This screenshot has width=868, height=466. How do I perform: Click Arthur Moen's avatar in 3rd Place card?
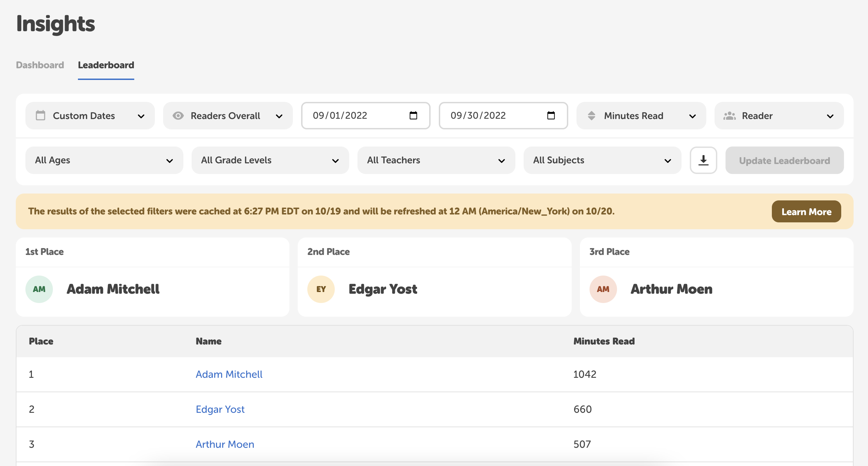pyautogui.click(x=603, y=289)
